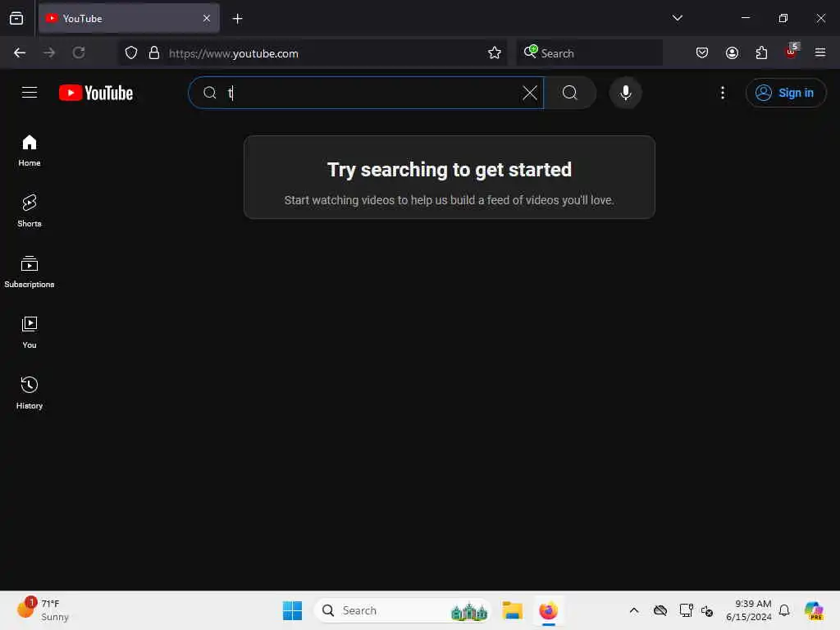Image resolution: width=840 pixels, height=630 pixels.
Task: Select the YouTube browser tab
Action: 129,18
